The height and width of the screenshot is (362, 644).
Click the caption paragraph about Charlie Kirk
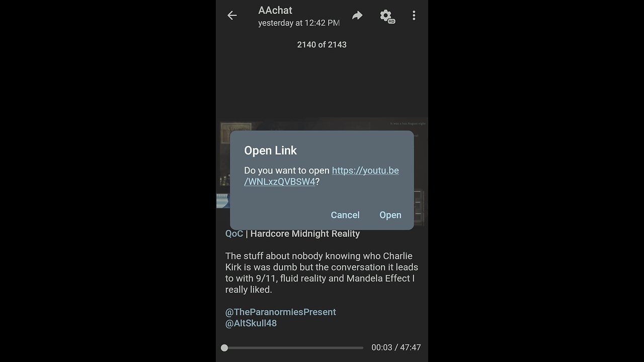[322, 273]
